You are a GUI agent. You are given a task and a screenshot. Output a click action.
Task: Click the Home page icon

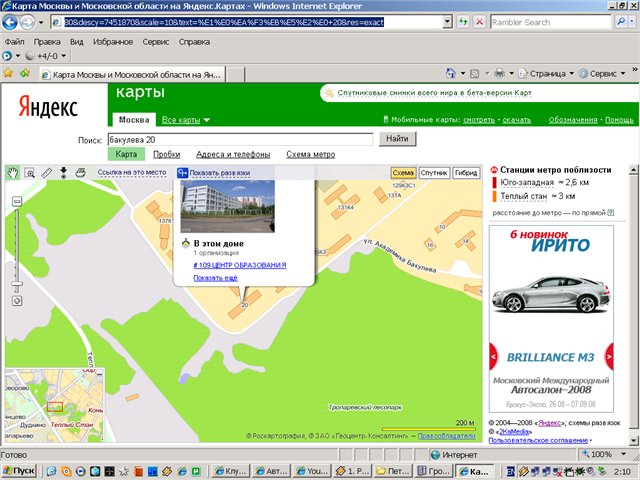(x=451, y=73)
